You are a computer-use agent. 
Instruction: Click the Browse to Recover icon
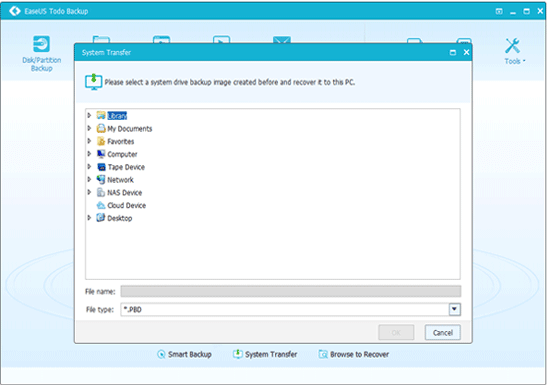pos(323,354)
